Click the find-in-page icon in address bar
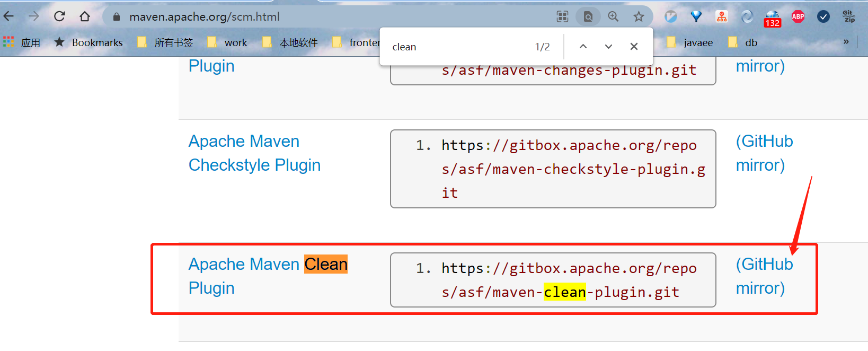 click(588, 16)
